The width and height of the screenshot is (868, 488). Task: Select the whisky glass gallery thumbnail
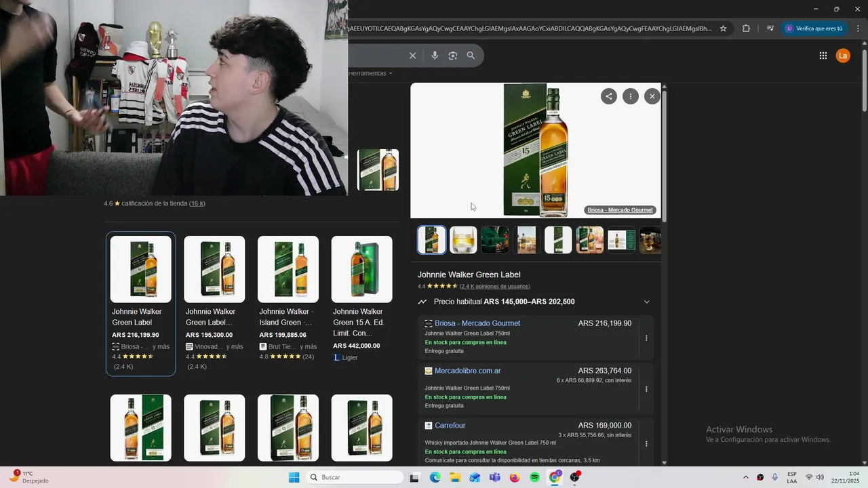[x=463, y=240]
